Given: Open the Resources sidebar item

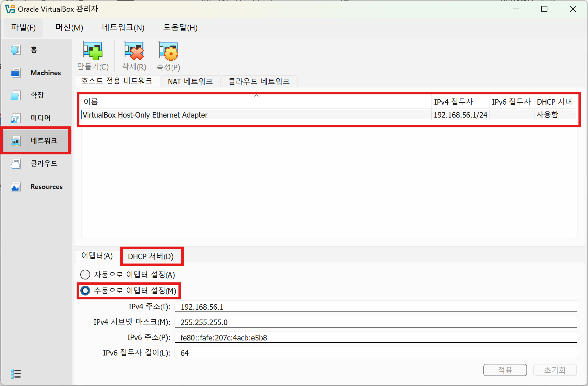Looking at the screenshot, I should (36, 187).
